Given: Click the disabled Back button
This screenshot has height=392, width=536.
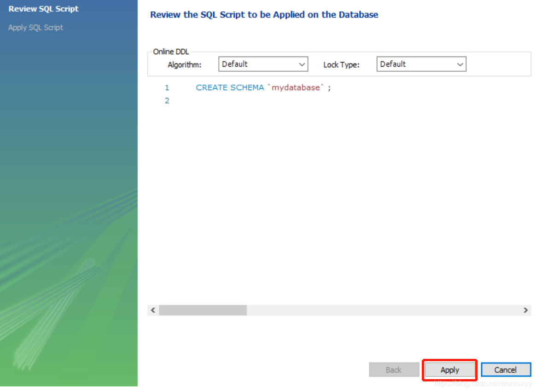Looking at the screenshot, I should pyautogui.click(x=394, y=370).
